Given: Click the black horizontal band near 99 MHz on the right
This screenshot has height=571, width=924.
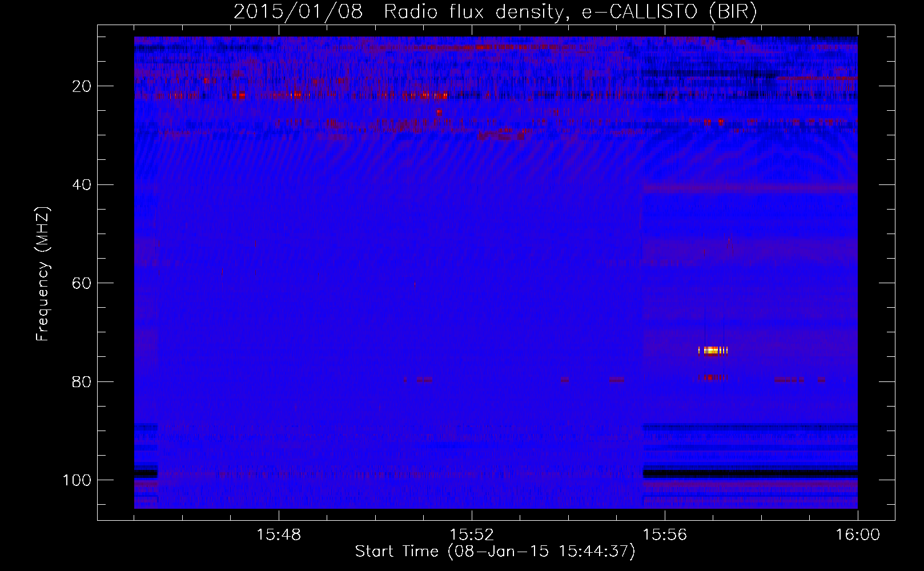Looking at the screenshot, I should (x=750, y=473).
